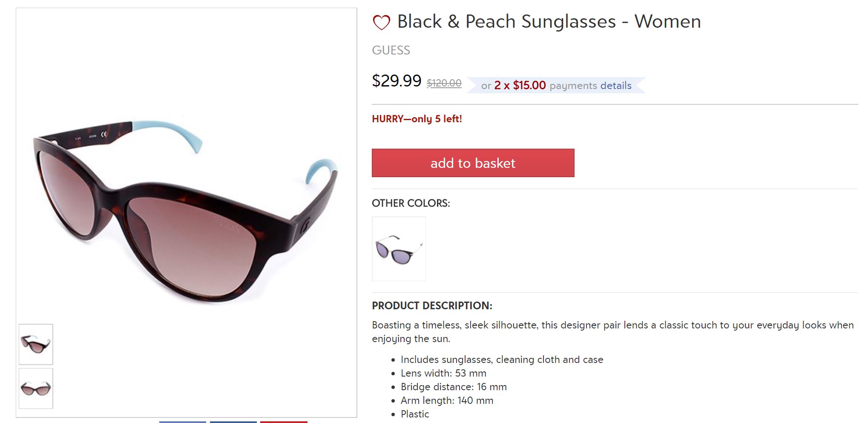The width and height of the screenshot is (868, 423).
Task: Click the PRODUCT DESCRIPTION heading
Action: pyautogui.click(x=432, y=305)
